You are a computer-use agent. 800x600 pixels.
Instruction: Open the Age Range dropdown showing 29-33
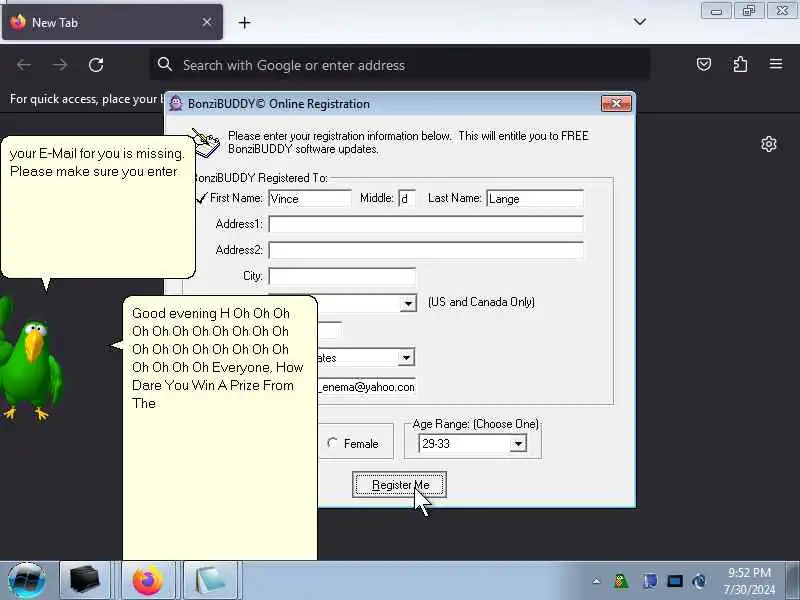[x=518, y=443]
